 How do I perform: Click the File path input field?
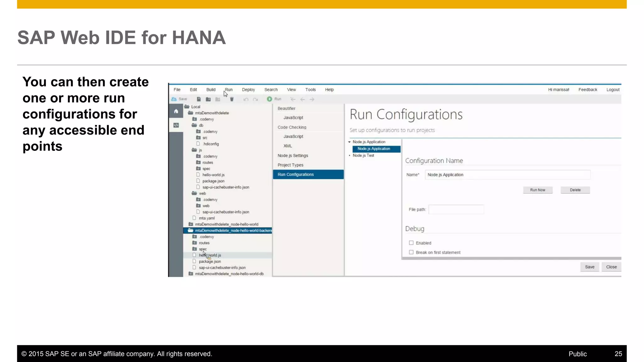456,209
